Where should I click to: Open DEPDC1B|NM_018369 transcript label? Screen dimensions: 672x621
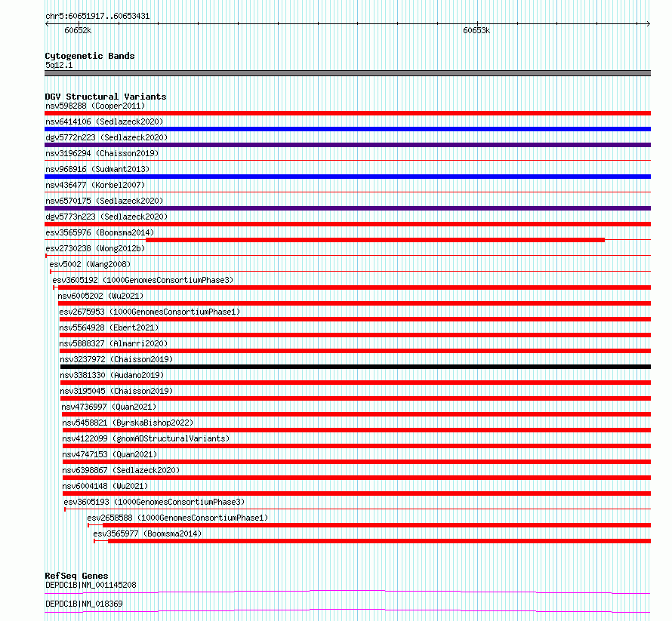click(84, 604)
